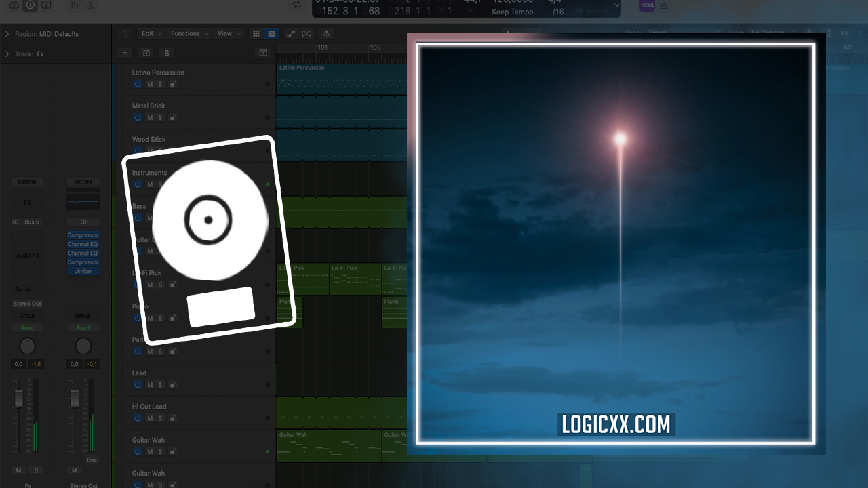Image resolution: width=868 pixels, height=488 pixels.
Task: Expand the Region MIDI Defaults section
Action: pos(7,34)
